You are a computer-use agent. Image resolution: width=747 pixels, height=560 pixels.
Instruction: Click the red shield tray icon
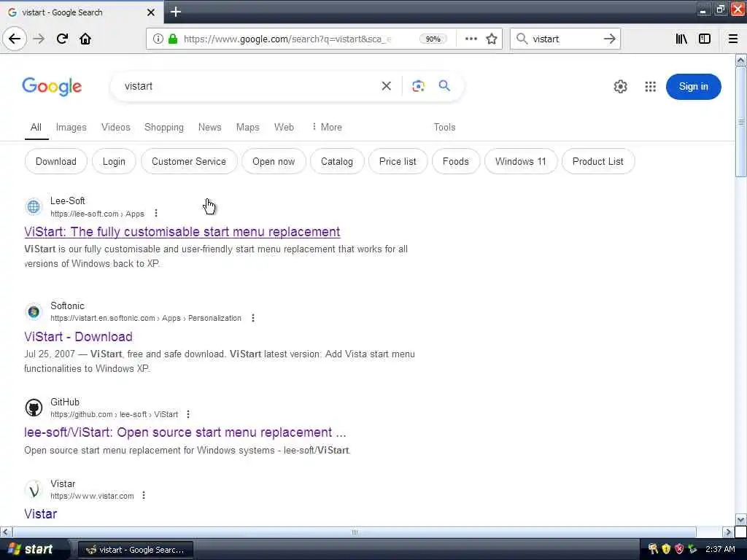coord(679,549)
